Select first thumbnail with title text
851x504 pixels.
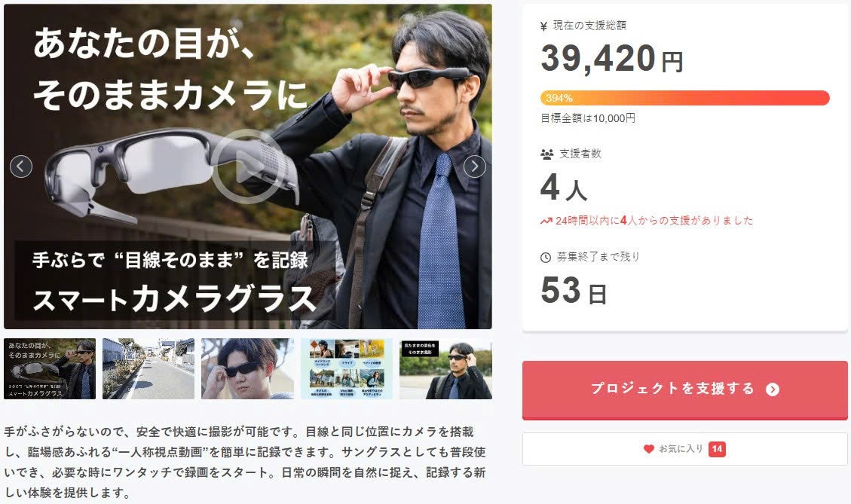(50, 369)
